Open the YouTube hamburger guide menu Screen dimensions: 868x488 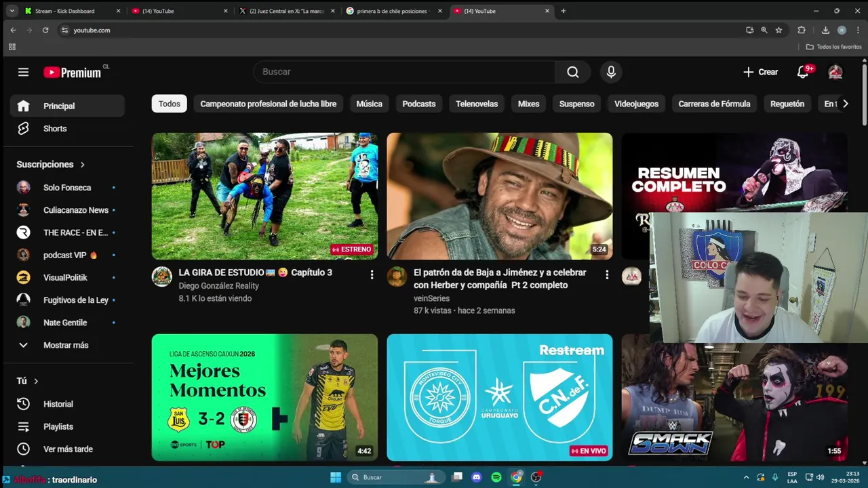click(x=23, y=72)
